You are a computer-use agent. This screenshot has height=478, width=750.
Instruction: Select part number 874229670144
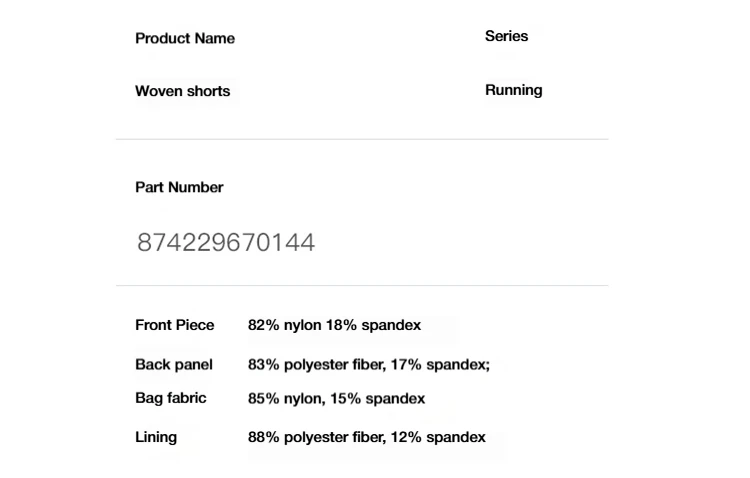tap(226, 242)
